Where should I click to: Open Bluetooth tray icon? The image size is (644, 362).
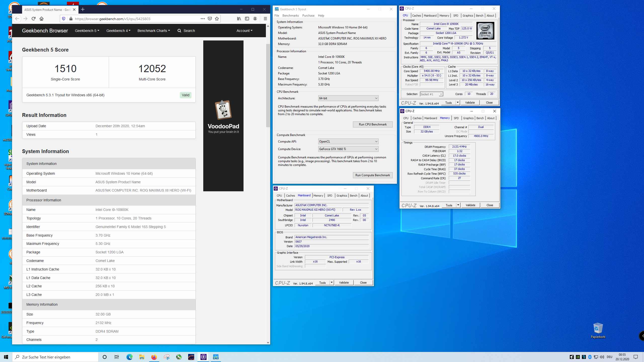tap(590, 357)
